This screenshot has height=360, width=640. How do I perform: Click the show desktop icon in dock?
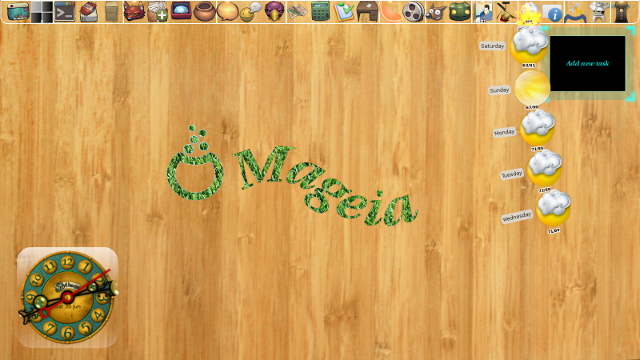tap(18, 11)
